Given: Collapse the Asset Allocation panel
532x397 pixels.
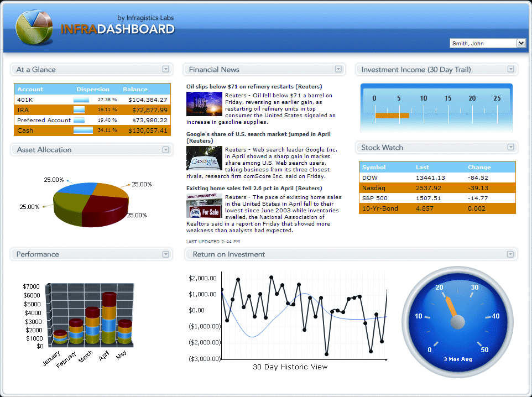Looking at the screenshot, I should (x=165, y=149).
